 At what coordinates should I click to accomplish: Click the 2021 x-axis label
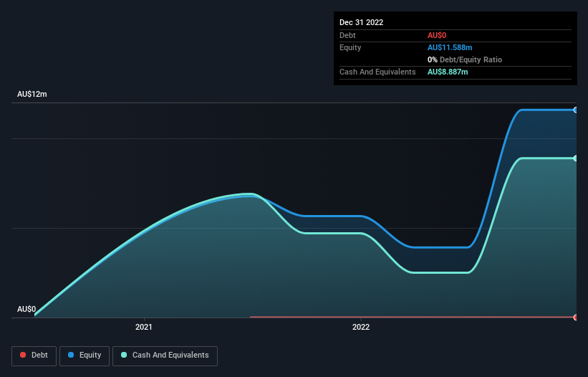tap(144, 327)
